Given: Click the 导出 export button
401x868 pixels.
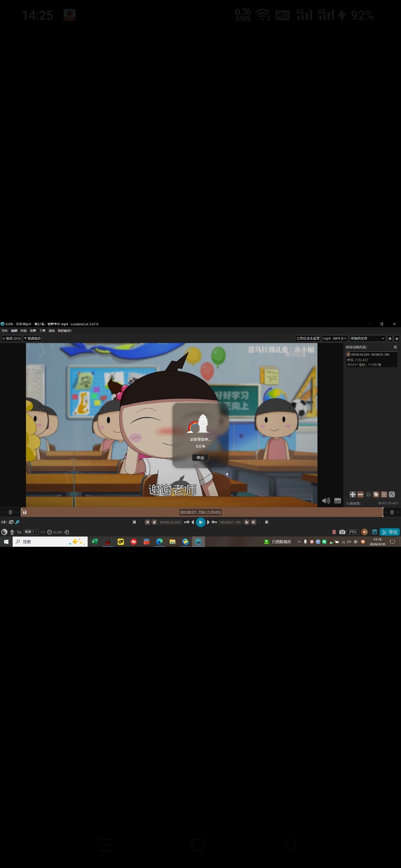Looking at the screenshot, I should tap(389, 532).
